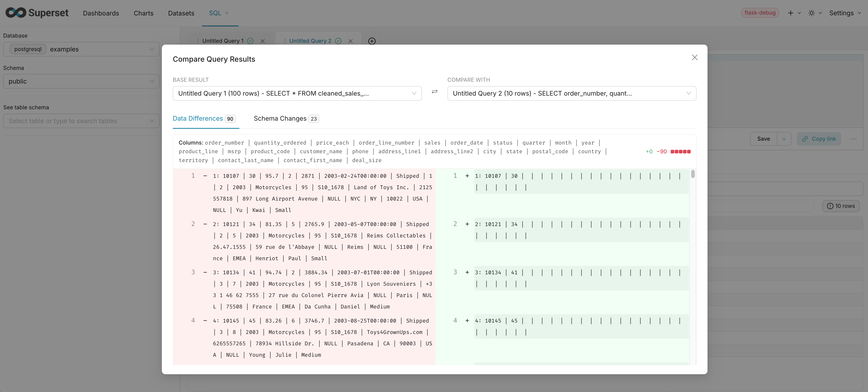The height and width of the screenshot is (392, 868).
Task: Add a new query tab with the plus circle
Action: 372,41
